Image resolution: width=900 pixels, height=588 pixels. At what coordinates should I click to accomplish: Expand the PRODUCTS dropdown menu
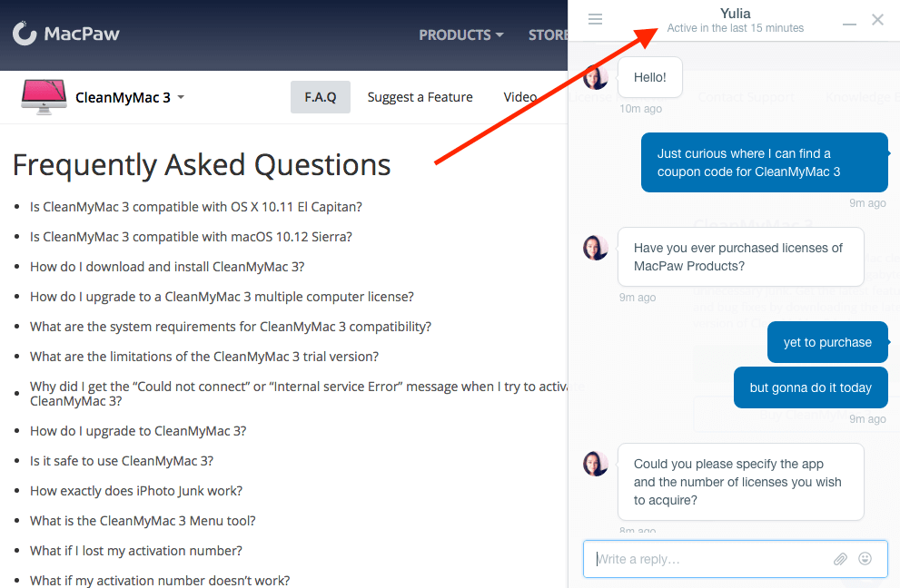coord(461,35)
